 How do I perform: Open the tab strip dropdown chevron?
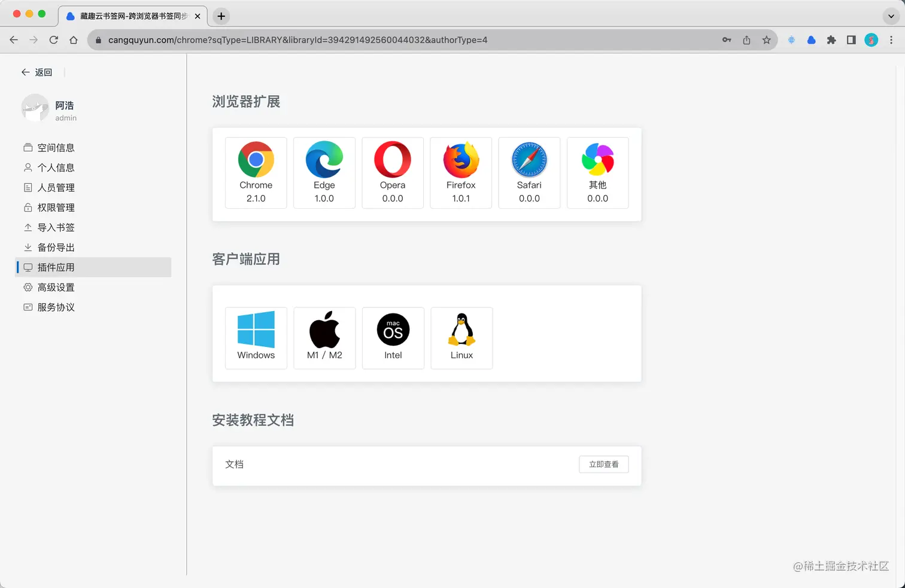coord(891,16)
